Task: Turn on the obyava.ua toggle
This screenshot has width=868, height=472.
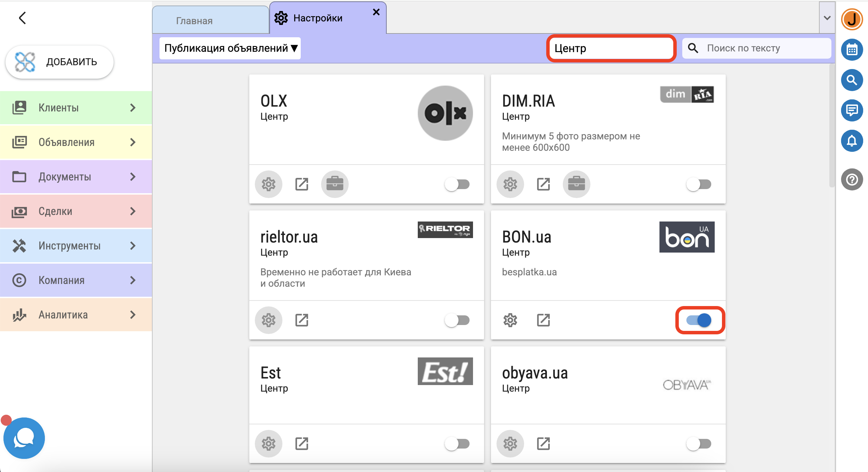Action: click(699, 444)
